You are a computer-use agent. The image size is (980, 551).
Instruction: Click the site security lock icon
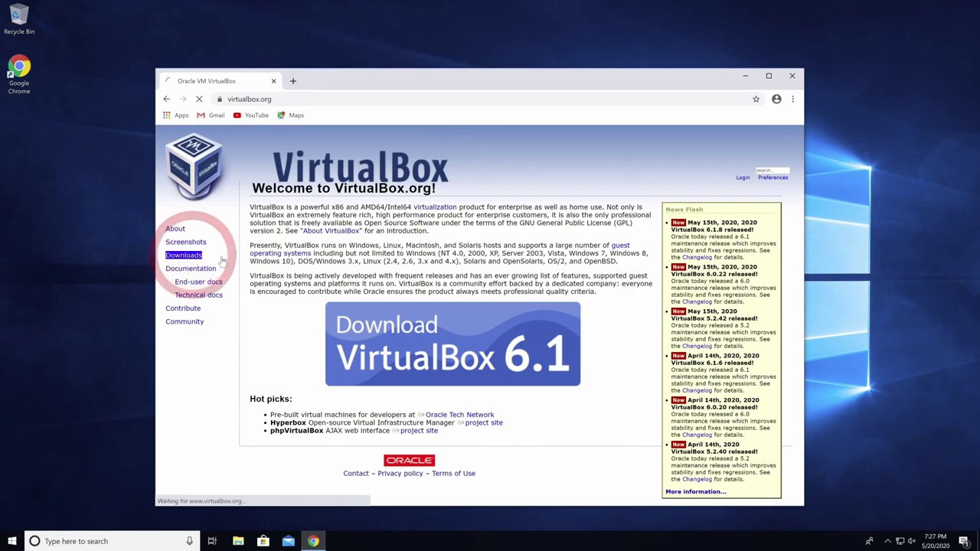pyautogui.click(x=219, y=99)
